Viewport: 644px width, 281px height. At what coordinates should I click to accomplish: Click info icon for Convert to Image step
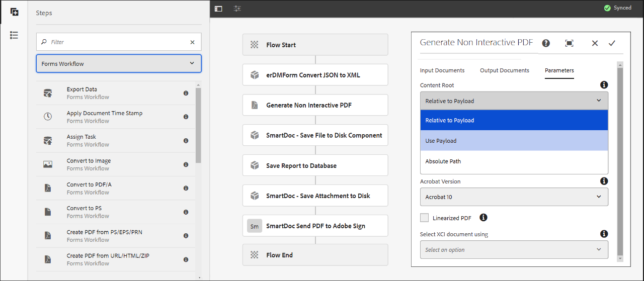click(x=186, y=164)
